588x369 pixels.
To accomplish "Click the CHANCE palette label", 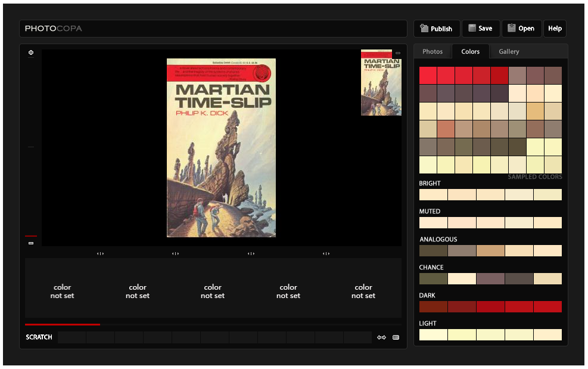I will (x=431, y=267).
